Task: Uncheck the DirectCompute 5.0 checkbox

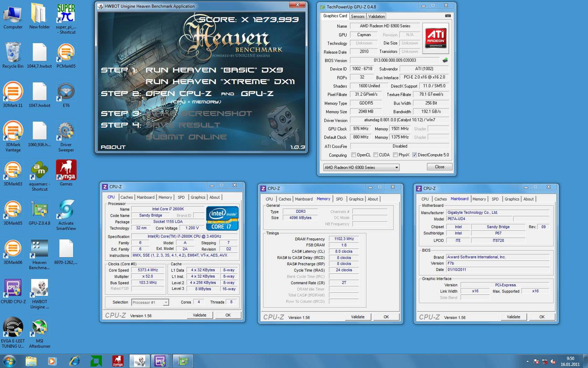Action: 415,155
